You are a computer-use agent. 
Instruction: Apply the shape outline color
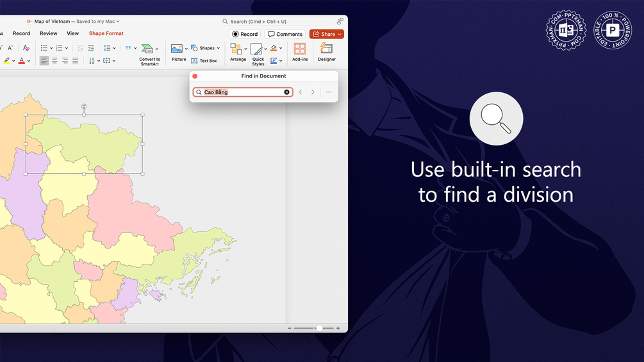(274, 61)
